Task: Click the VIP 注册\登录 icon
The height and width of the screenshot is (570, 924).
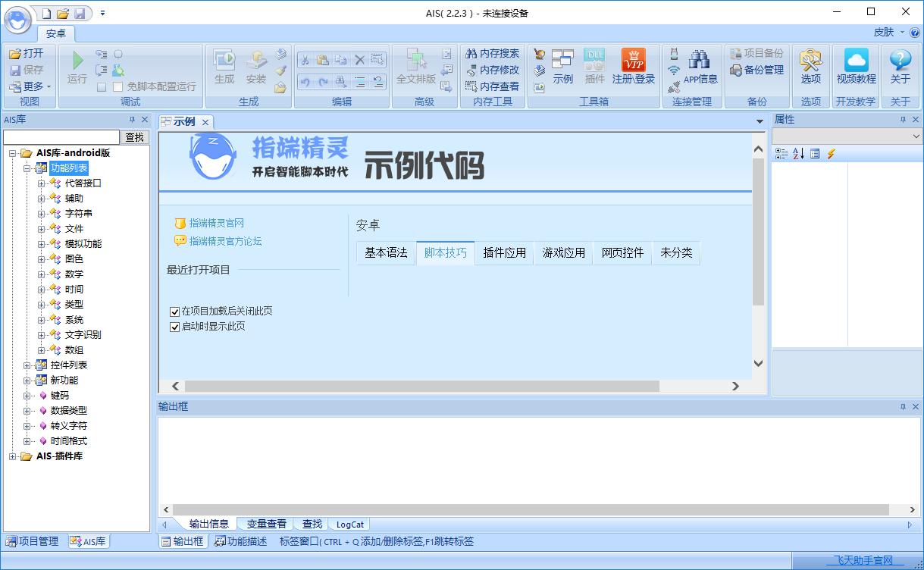Action: pos(633,60)
